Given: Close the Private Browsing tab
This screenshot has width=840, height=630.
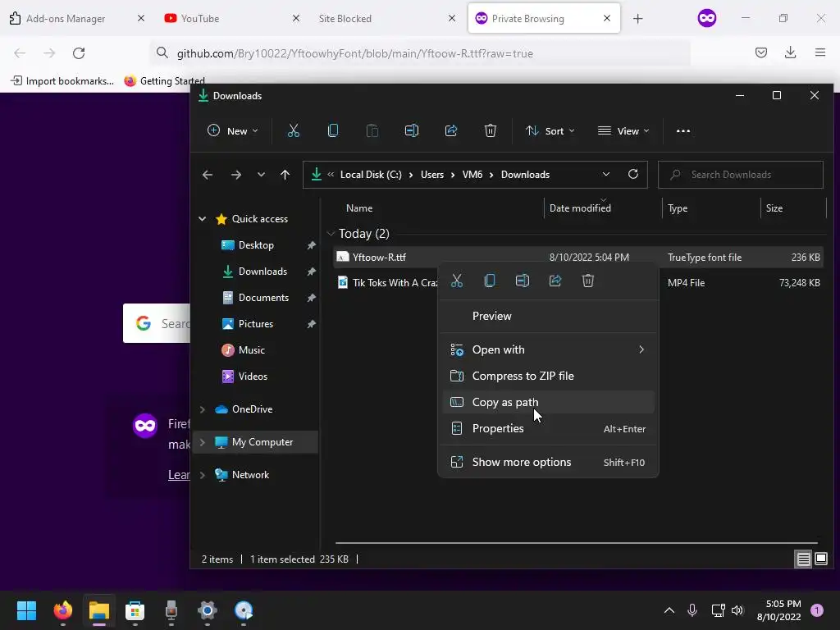Looking at the screenshot, I should [607, 18].
